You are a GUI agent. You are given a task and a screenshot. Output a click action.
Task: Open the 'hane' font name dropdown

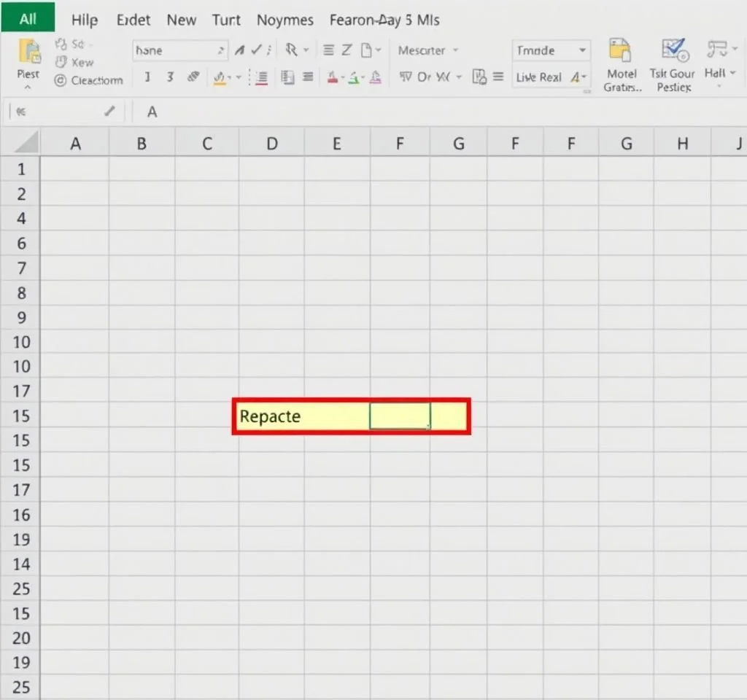click(221, 51)
